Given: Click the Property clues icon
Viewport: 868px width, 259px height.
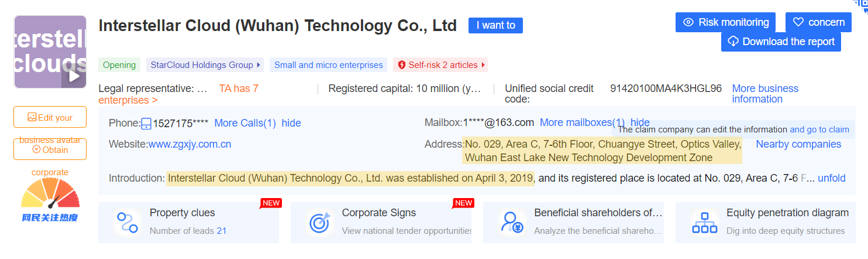Looking at the screenshot, I should coord(127,223).
